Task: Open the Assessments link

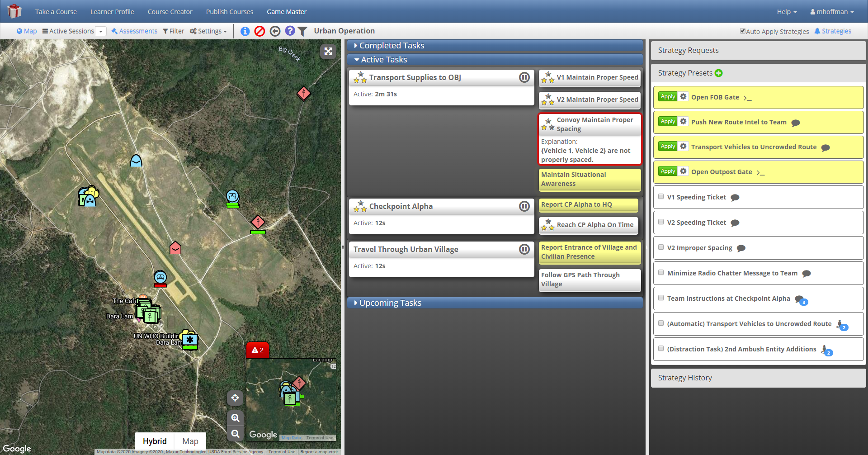Action: 134,31
